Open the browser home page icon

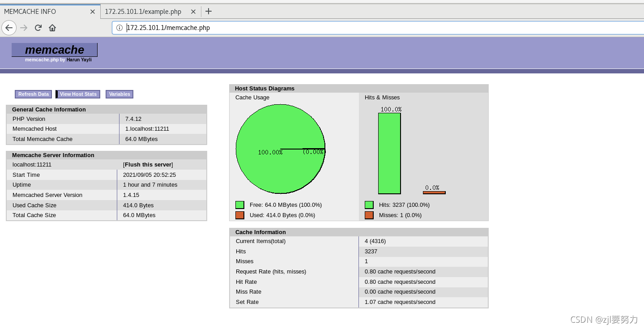click(52, 28)
